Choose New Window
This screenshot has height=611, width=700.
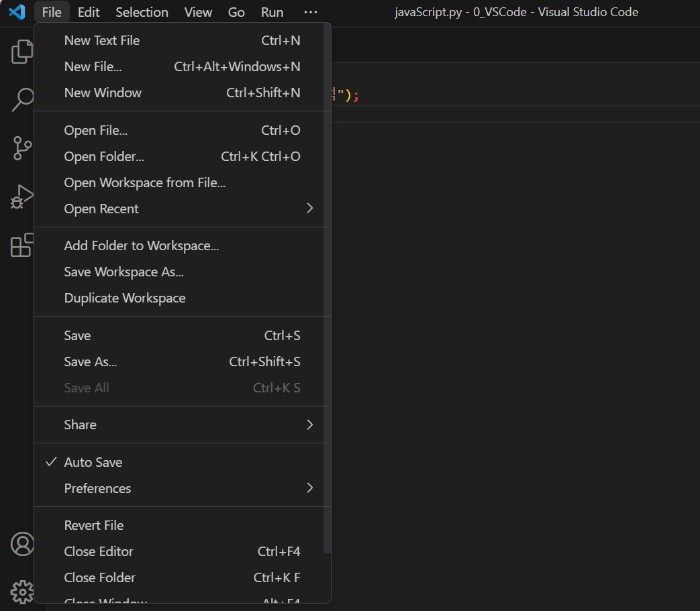click(183, 93)
